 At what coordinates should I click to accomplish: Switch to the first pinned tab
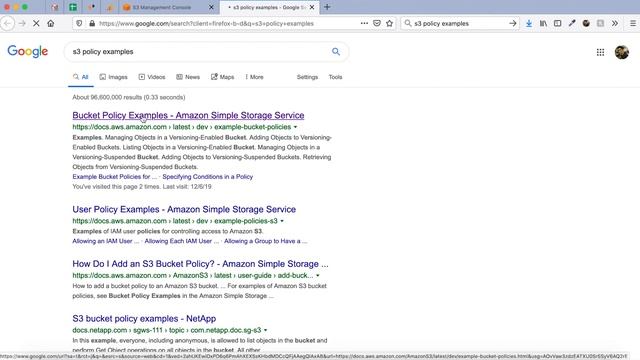[55, 7]
